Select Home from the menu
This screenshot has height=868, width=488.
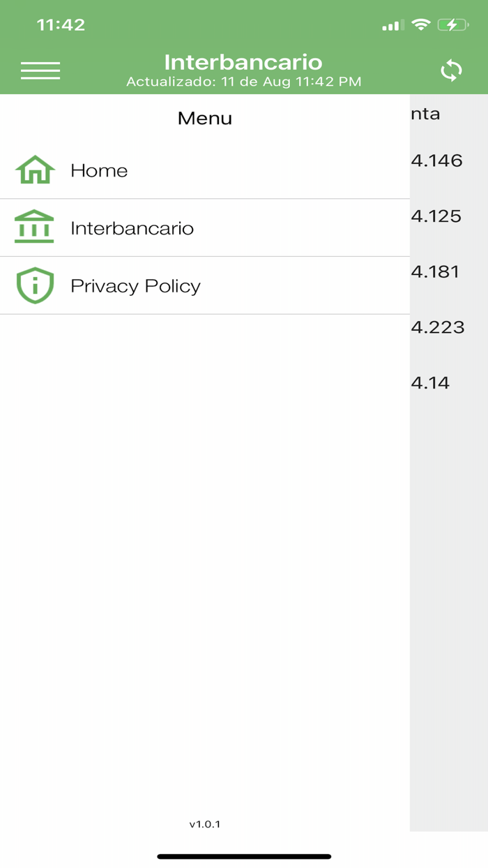pos(99,170)
